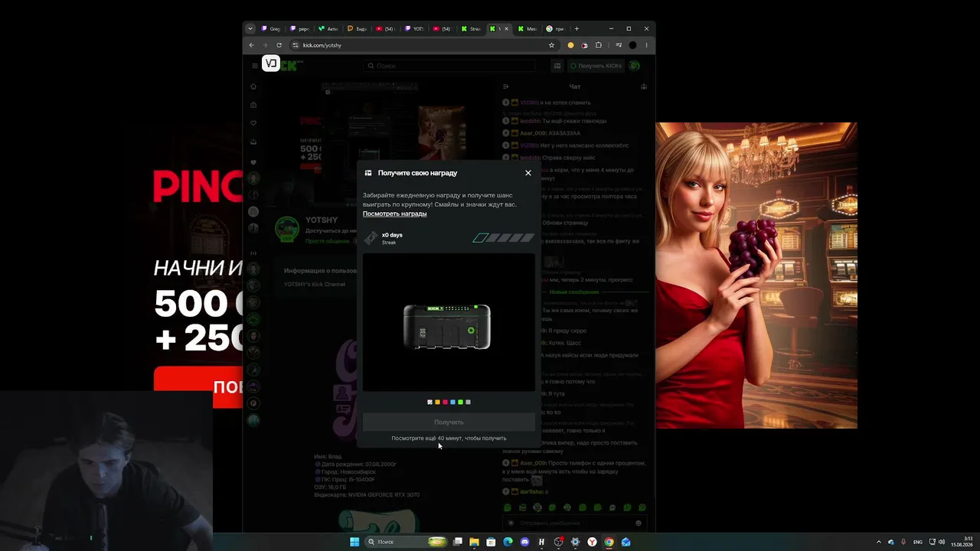This screenshot has width=980, height=551.
Task: Open Google Chrome from the taskbar
Action: 609,542
